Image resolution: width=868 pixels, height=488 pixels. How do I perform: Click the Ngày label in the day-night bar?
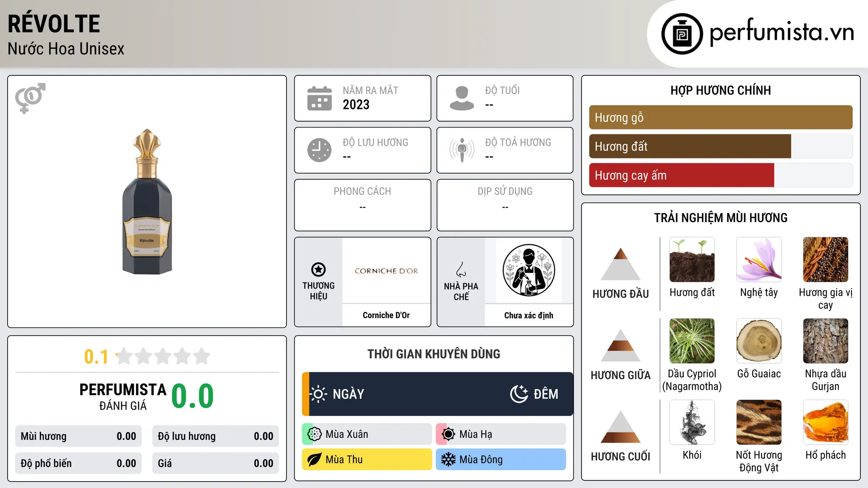(x=348, y=394)
